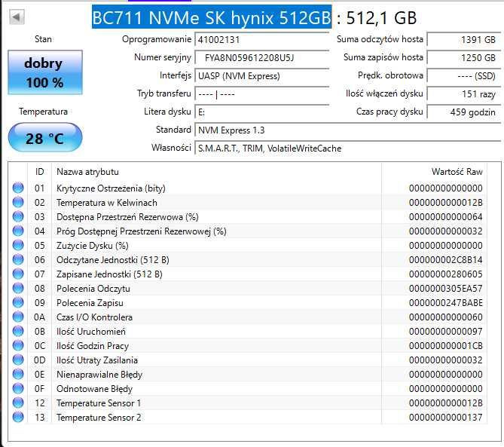Screen dimensions: 504x447
Task: Select the 'Polecenia Zapisu' attribute name
Action: tap(90, 303)
